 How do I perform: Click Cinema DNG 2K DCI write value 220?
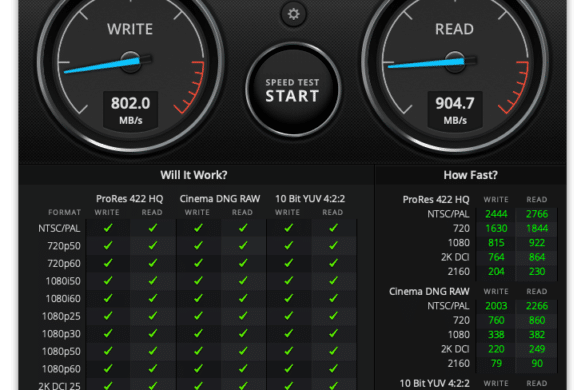(x=496, y=349)
